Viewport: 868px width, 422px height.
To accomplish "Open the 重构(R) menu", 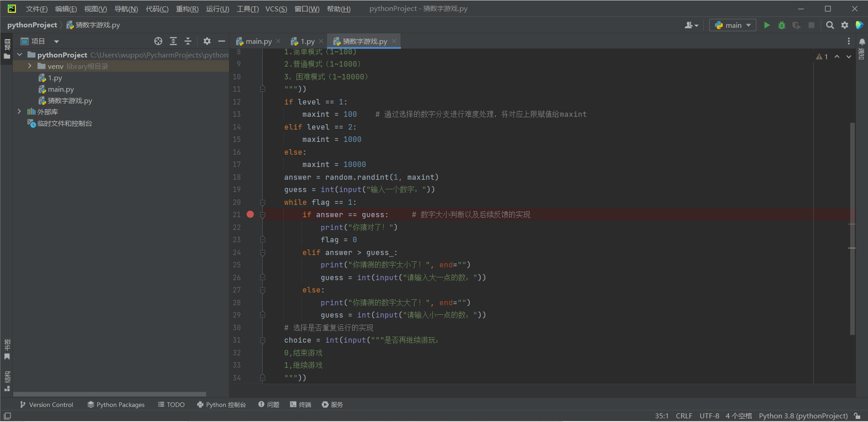I will pos(187,9).
